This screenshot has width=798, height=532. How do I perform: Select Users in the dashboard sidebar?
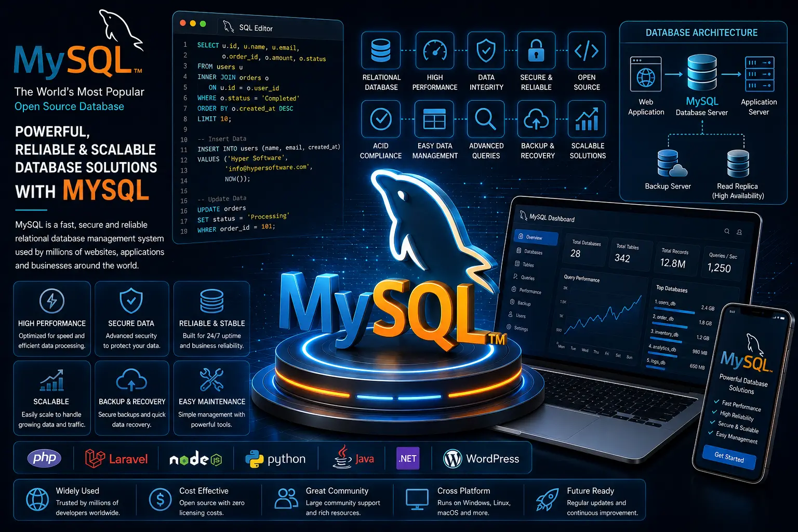516,315
